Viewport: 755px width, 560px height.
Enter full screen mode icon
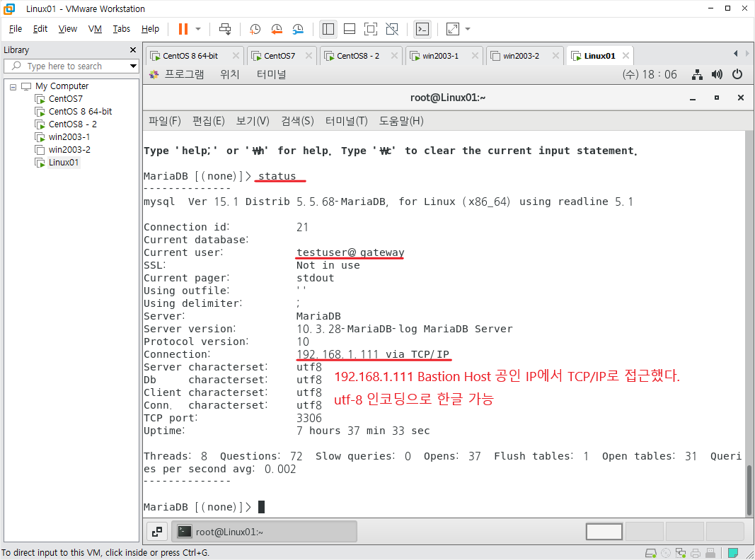(x=371, y=29)
